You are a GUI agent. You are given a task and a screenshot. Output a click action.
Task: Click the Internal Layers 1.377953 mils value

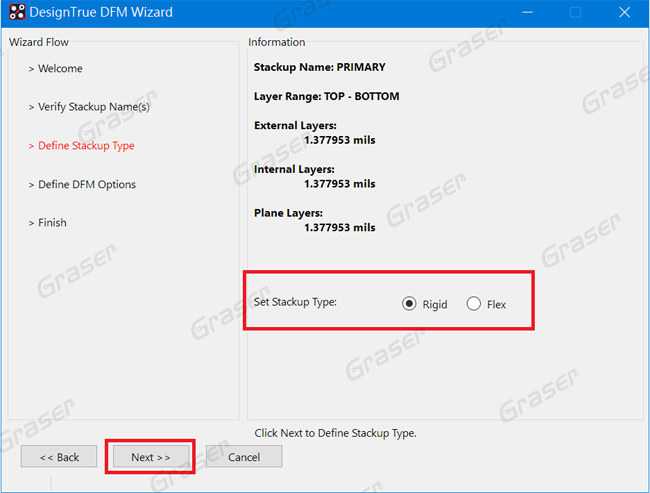coord(340,184)
